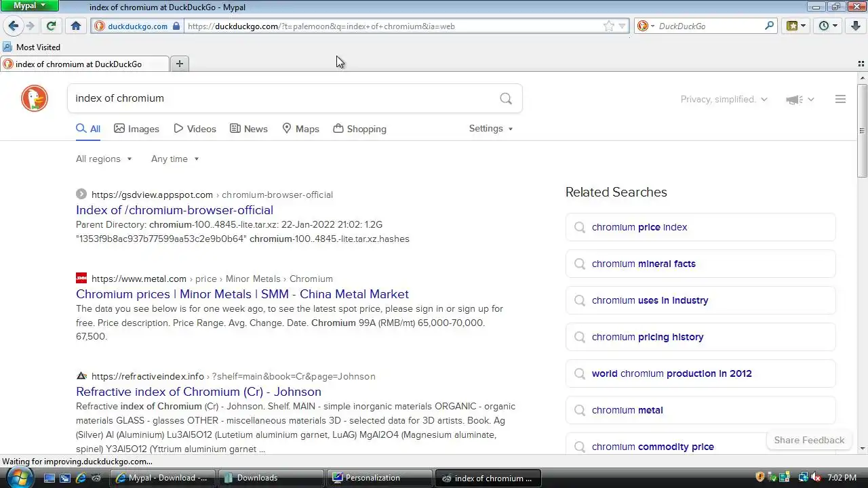Open a new tab with plus button
The height and width of the screenshot is (488, 868).
coord(180,64)
